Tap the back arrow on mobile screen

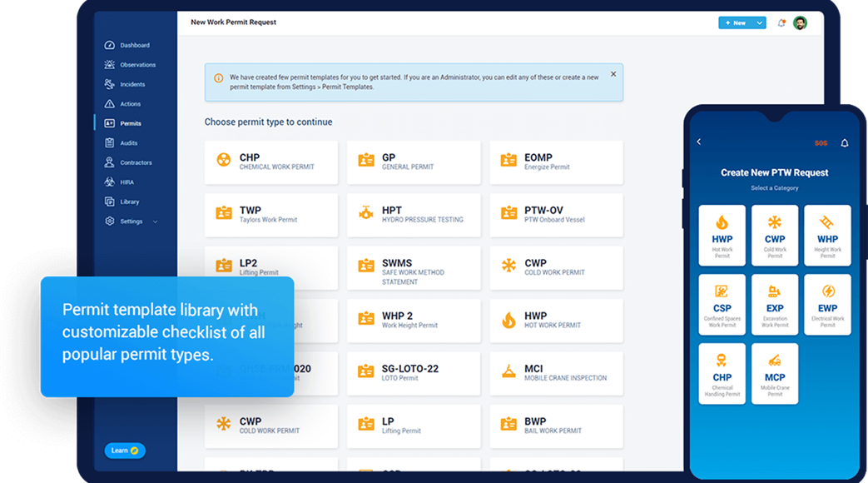699,142
